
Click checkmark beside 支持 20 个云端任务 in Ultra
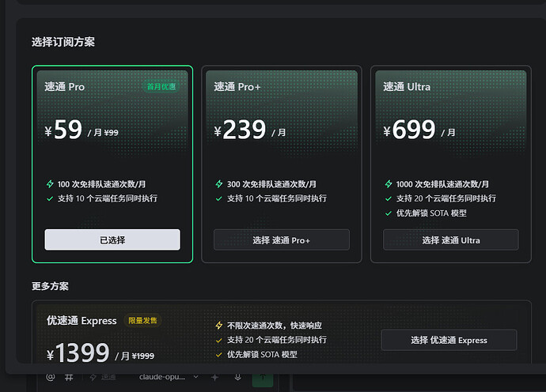tap(389, 198)
